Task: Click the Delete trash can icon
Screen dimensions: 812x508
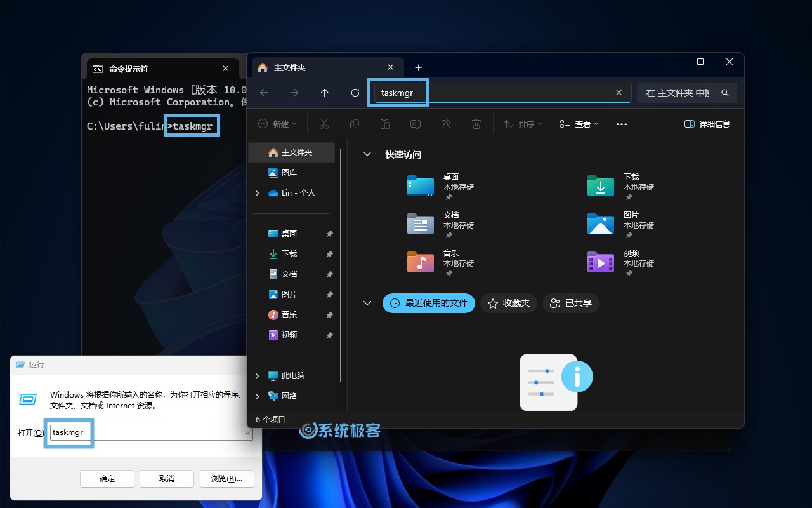Action: click(476, 124)
